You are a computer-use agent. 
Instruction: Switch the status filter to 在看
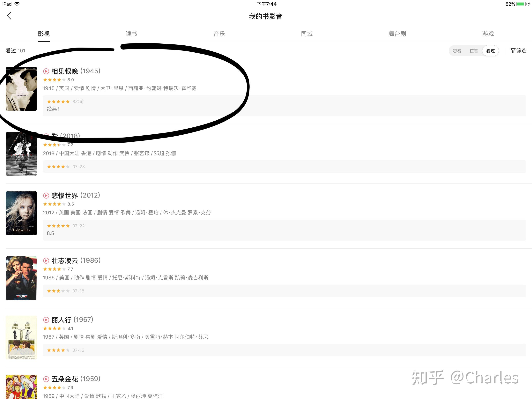(x=474, y=51)
